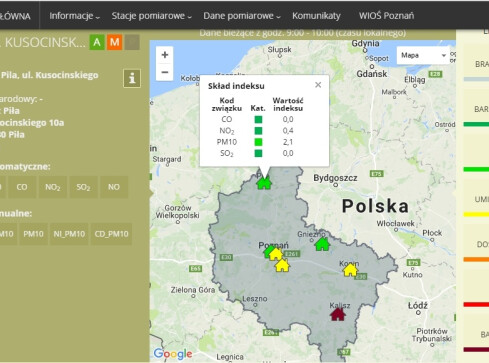Click the NO2 index value 0,4
The image size is (489, 363).
(288, 131)
